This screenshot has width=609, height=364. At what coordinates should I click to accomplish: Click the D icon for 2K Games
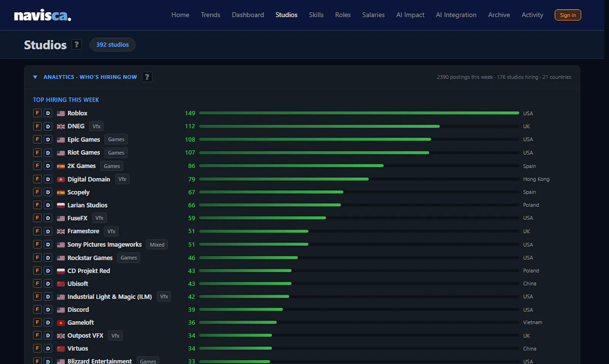tap(48, 166)
